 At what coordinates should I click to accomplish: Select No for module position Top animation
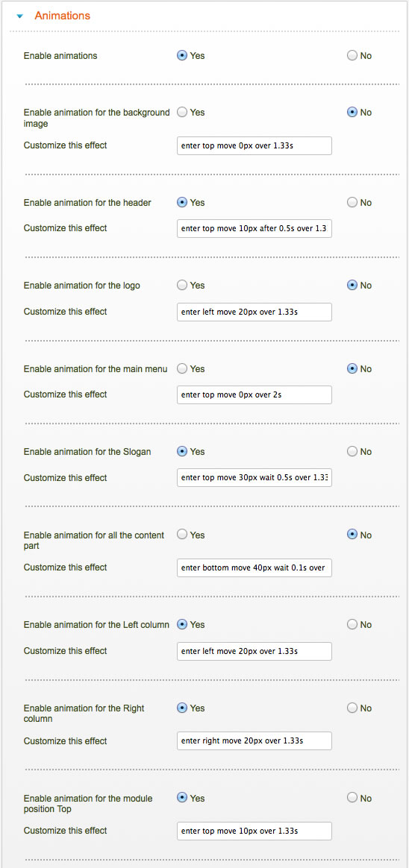click(352, 798)
